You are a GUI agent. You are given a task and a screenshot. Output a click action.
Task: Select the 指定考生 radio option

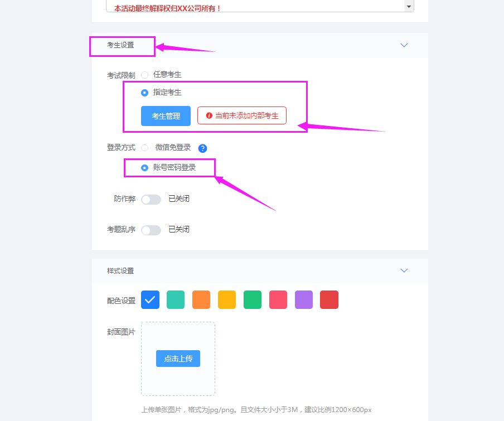144,93
